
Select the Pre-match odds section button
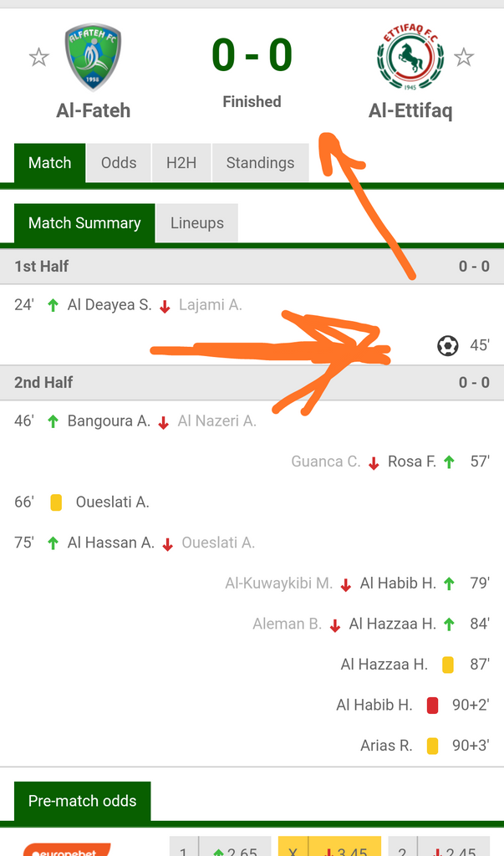click(82, 801)
